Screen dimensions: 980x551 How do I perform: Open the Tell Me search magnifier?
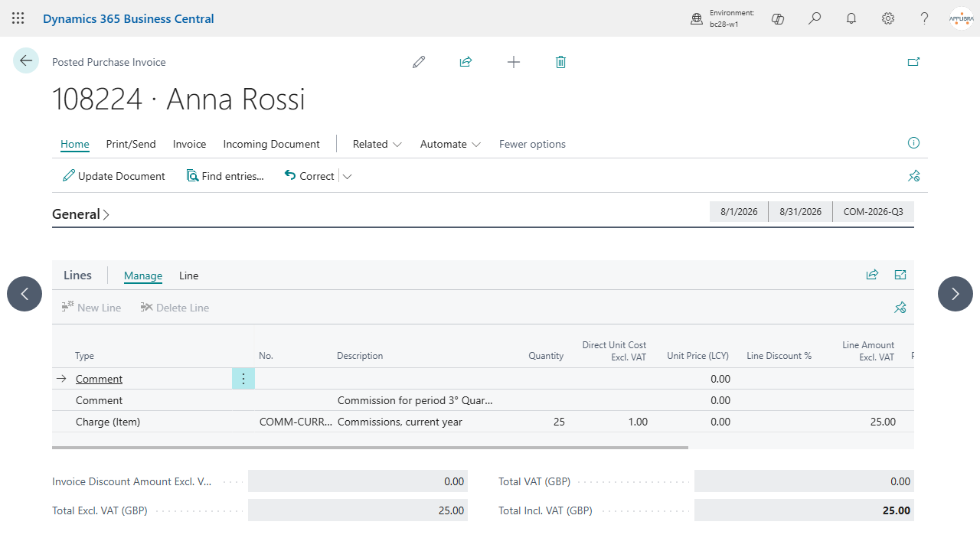point(815,18)
